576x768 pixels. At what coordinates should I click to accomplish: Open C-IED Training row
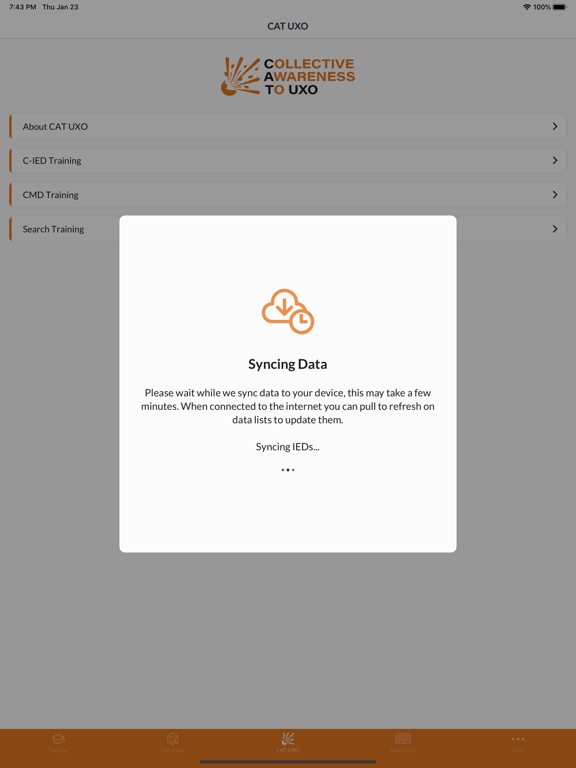click(288, 161)
